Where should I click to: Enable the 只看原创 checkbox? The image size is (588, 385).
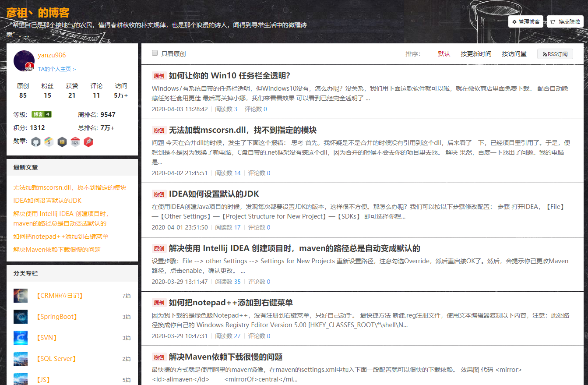[x=155, y=52]
